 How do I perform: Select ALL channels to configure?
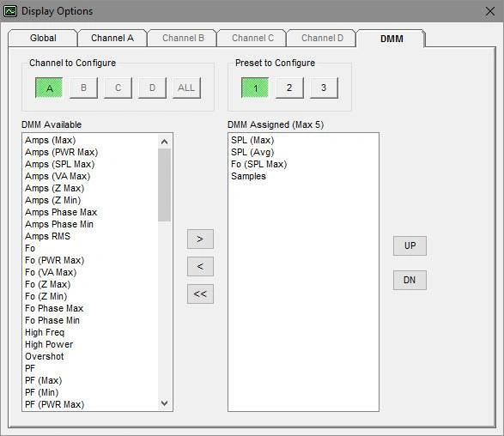coord(186,88)
